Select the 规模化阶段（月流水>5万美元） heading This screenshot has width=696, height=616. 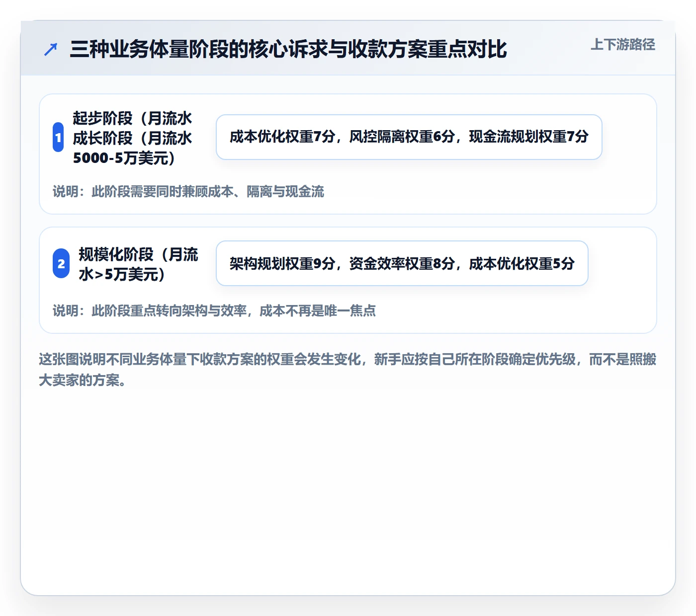[139, 264]
